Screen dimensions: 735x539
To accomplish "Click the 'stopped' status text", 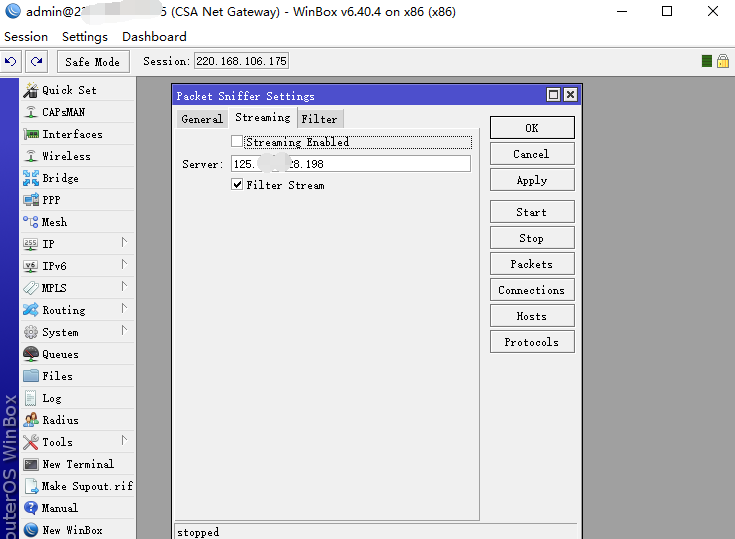I will (198, 532).
